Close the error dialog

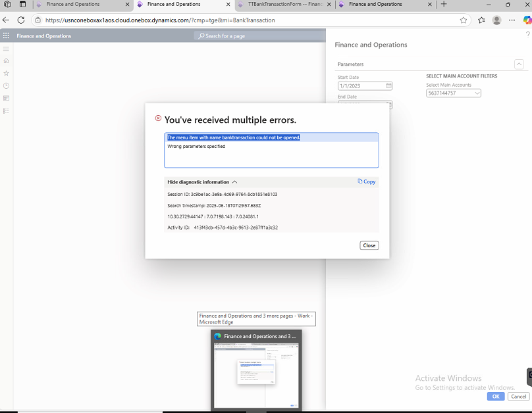pyautogui.click(x=369, y=245)
